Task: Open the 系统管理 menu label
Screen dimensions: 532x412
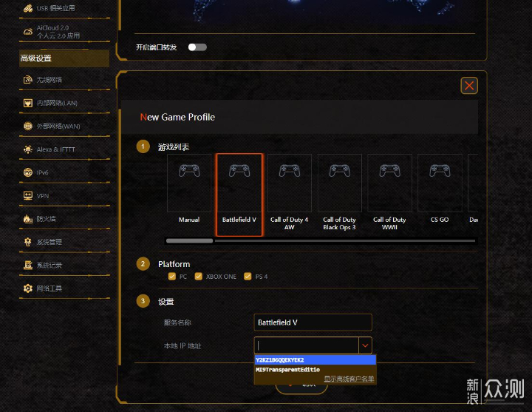Action: (50, 242)
